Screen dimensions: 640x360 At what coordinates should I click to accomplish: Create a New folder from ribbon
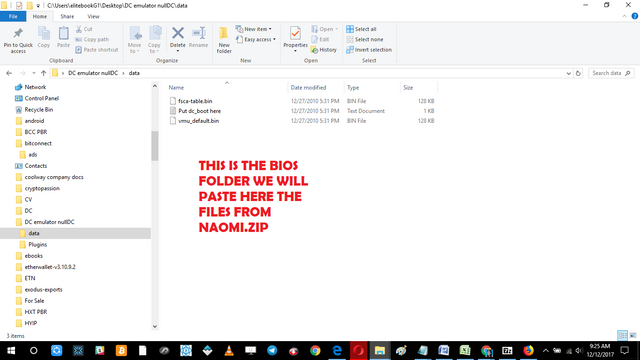pyautogui.click(x=224, y=40)
